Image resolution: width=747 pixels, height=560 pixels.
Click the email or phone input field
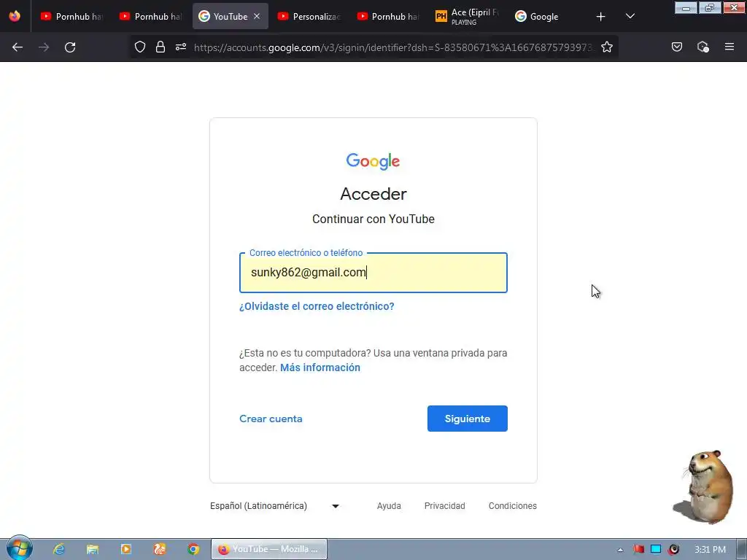pos(373,273)
